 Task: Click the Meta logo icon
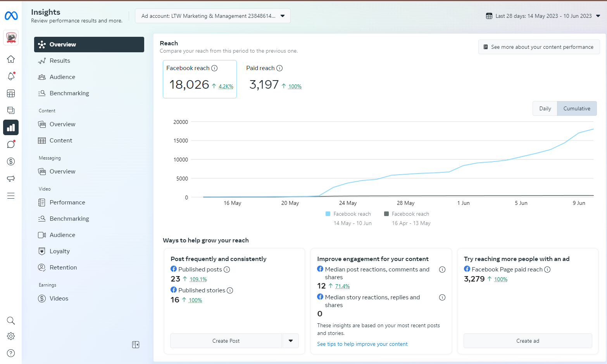11,16
